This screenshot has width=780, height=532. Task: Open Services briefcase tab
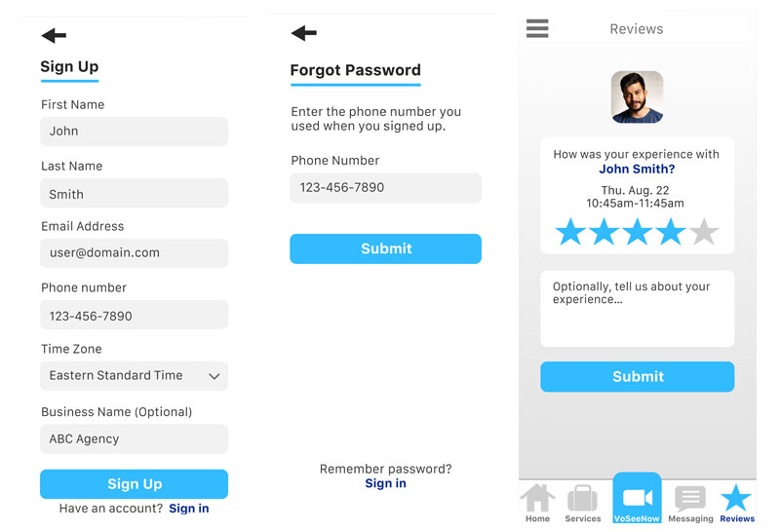582,503
